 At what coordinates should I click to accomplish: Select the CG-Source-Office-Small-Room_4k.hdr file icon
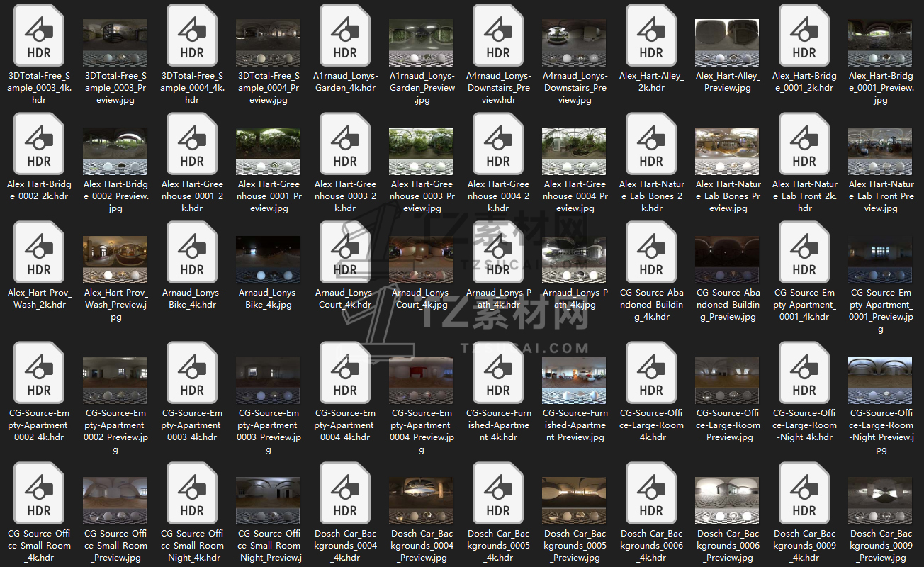point(39,493)
